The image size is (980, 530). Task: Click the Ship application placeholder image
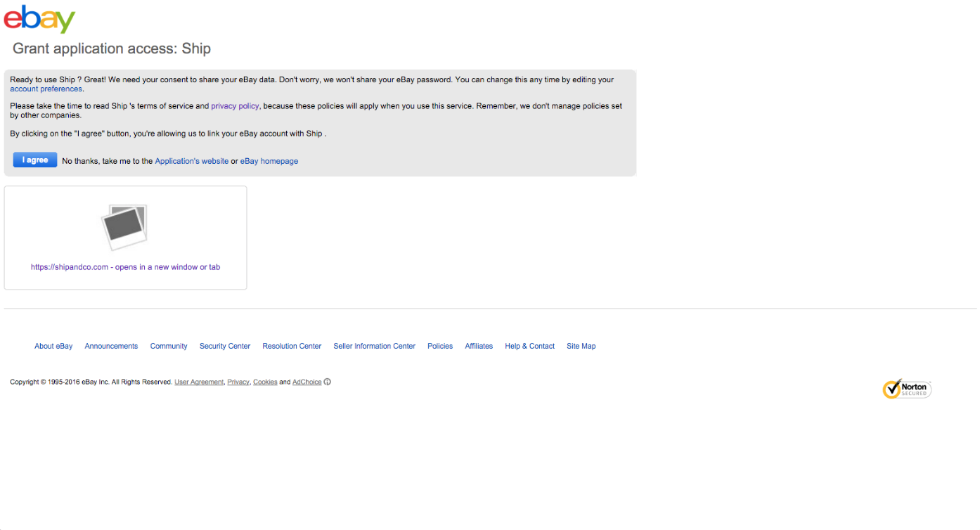click(124, 227)
